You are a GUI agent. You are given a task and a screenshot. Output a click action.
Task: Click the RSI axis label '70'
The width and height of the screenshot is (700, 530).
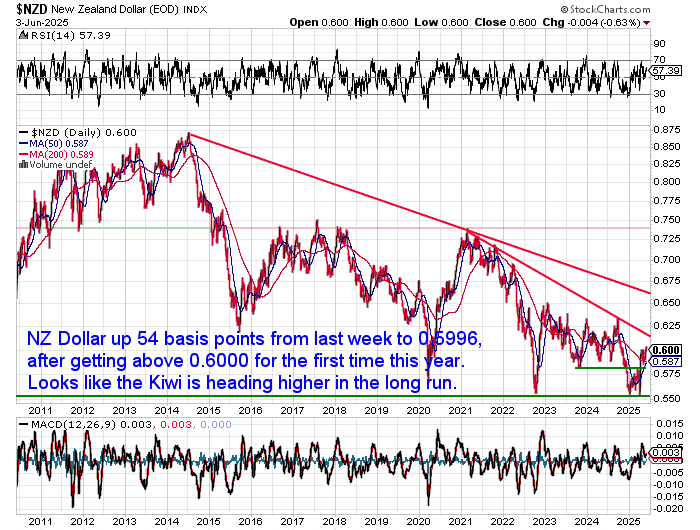point(659,59)
